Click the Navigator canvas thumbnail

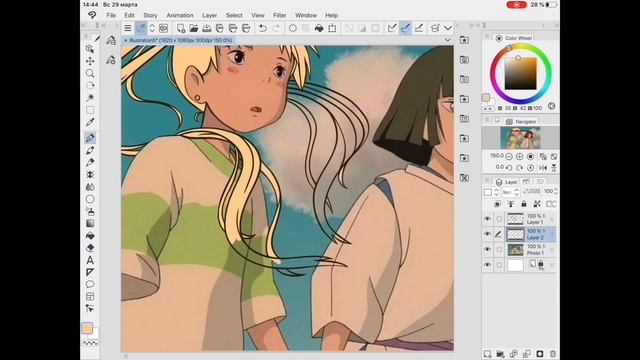point(520,138)
